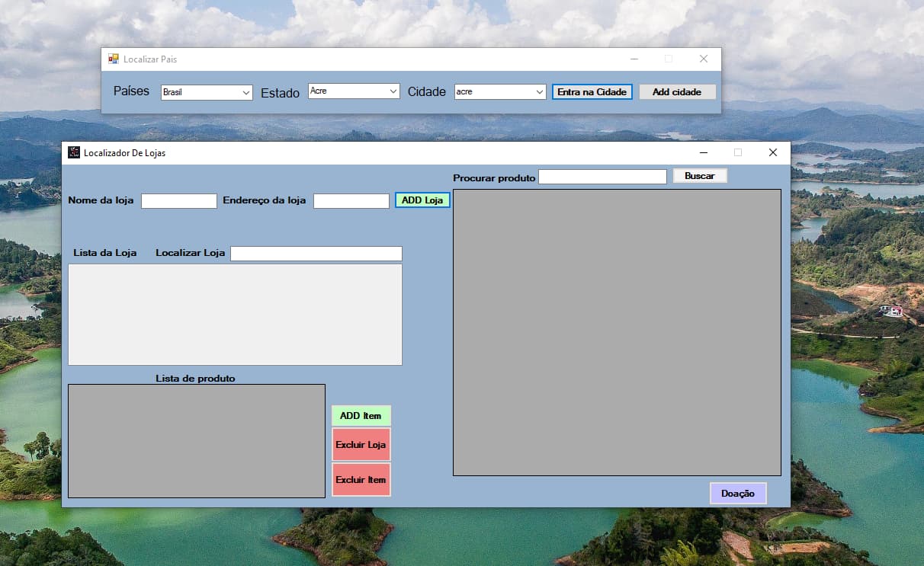Click the red Excluir Item button

pyautogui.click(x=361, y=480)
